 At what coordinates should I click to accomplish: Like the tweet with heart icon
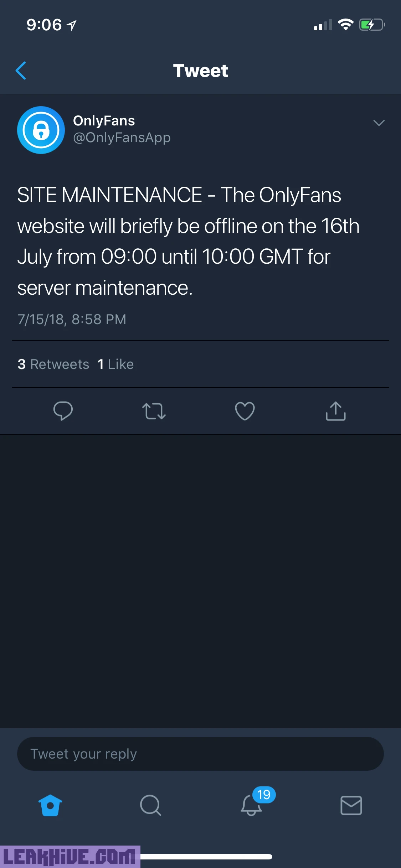pyautogui.click(x=245, y=411)
